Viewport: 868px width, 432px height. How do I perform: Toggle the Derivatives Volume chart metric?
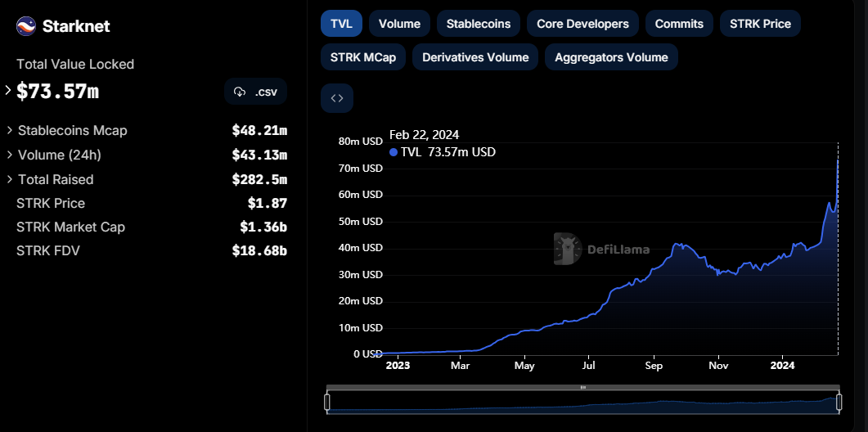(x=475, y=57)
